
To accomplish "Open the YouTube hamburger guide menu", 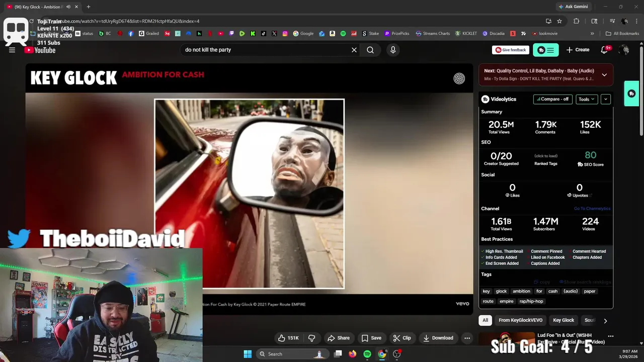I will tap(12, 50).
